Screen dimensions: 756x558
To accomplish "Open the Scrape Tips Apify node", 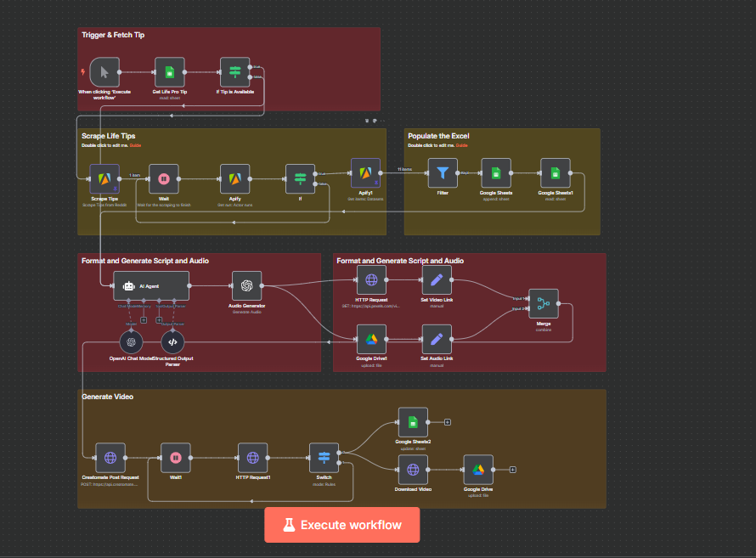I will coord(104,178).
